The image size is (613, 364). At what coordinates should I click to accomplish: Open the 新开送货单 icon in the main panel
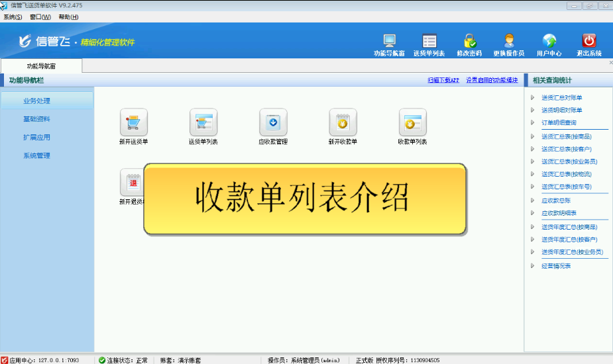pos(133,122)
